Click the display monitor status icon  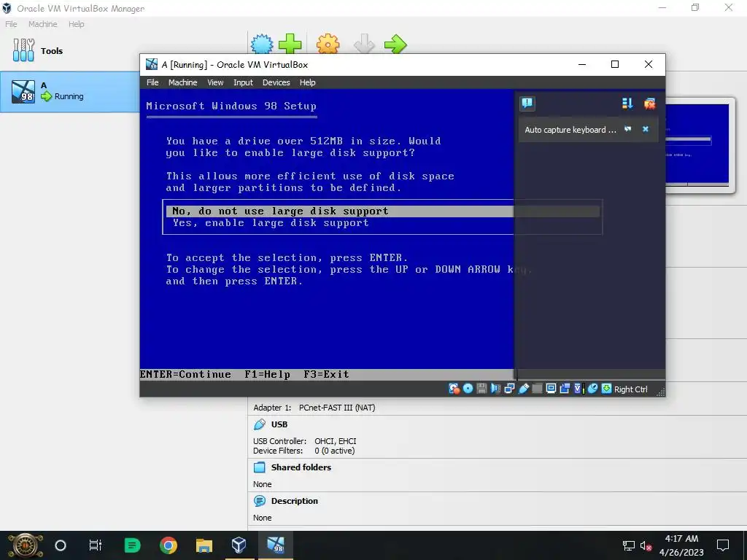(551, 389)
